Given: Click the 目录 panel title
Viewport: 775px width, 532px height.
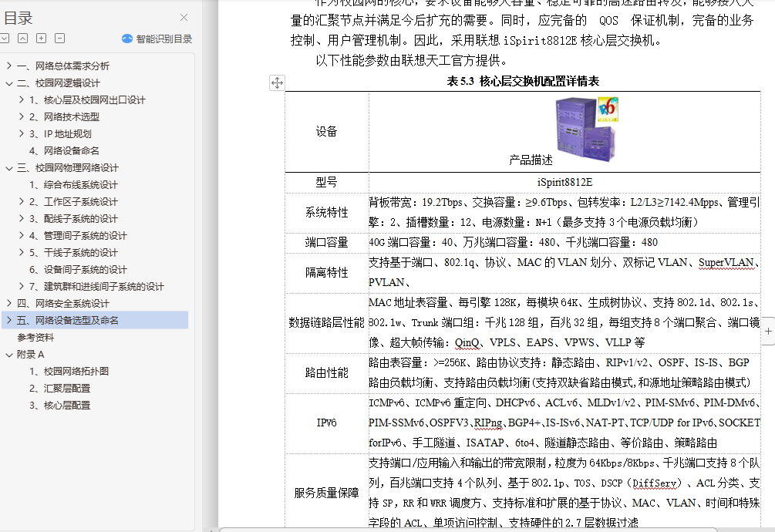Looking at the screenshot, I should (19, 19).
